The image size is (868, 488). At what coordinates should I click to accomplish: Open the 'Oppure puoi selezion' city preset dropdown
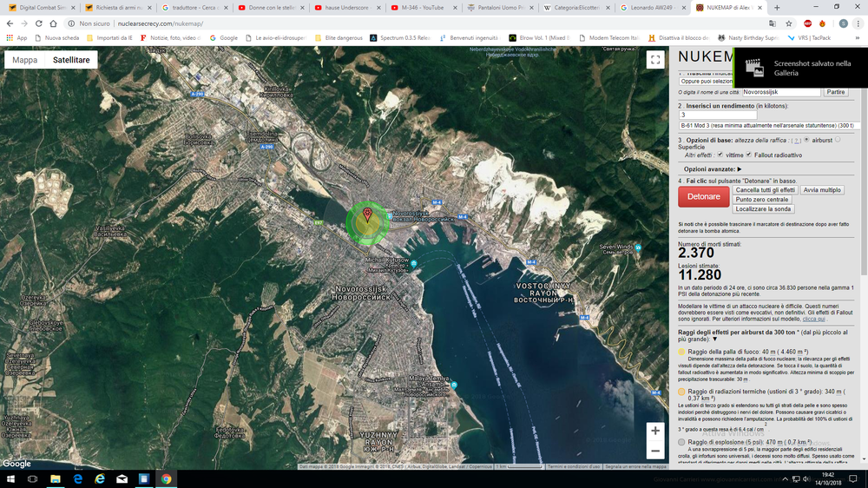click(x=707, y=82)
